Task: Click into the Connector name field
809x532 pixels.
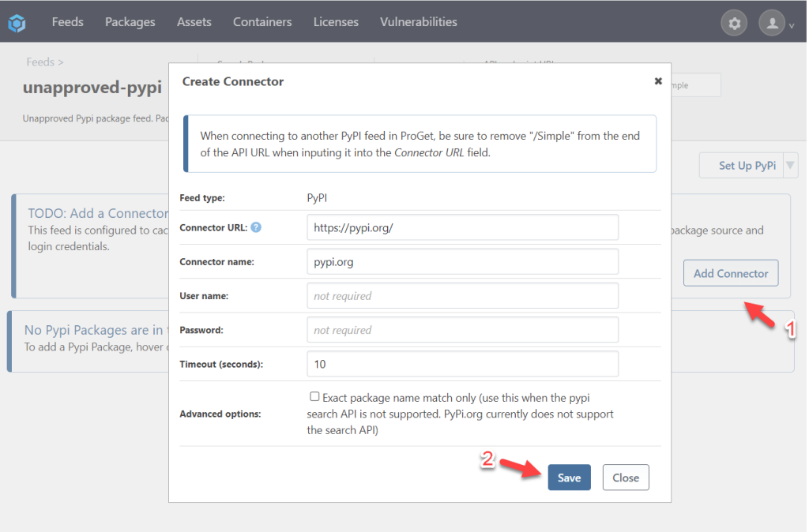Action: click(462, 261)
